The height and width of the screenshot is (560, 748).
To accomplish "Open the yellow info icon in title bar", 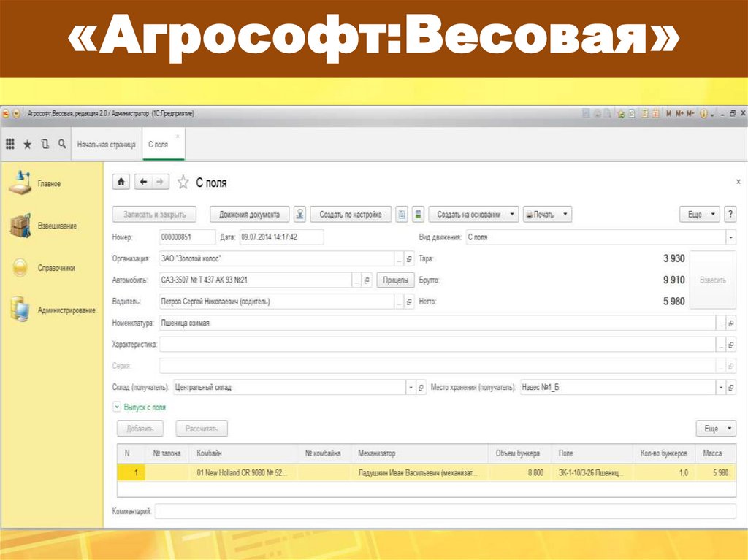I will pyautogui.click(x=703, y=114).
